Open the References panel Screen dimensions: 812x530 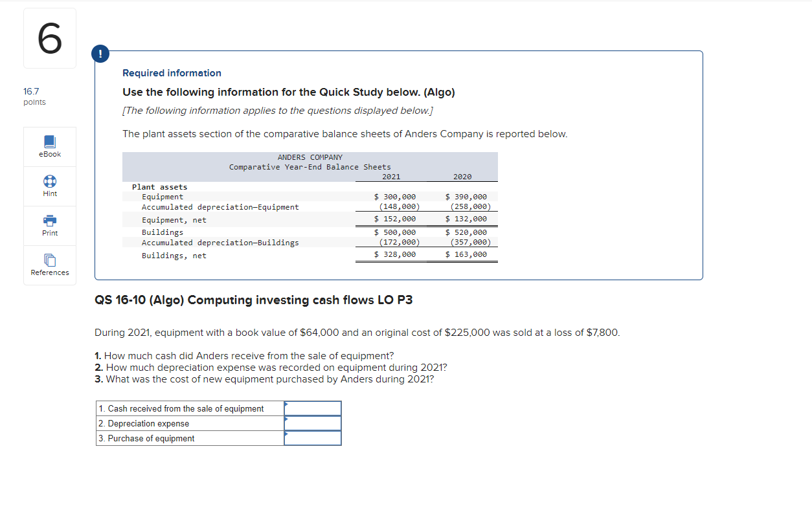click(x=49, y=265)
